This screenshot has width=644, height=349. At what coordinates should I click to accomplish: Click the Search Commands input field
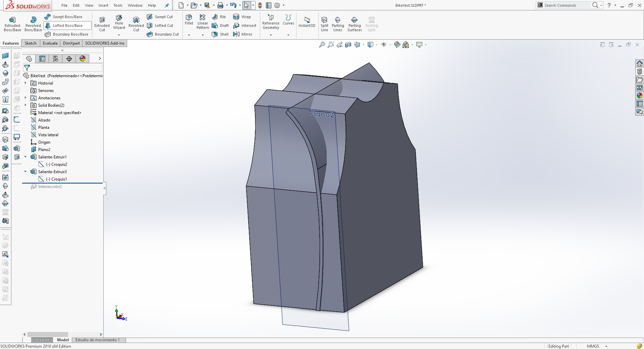pyautogui.click(x=567, y=5)
